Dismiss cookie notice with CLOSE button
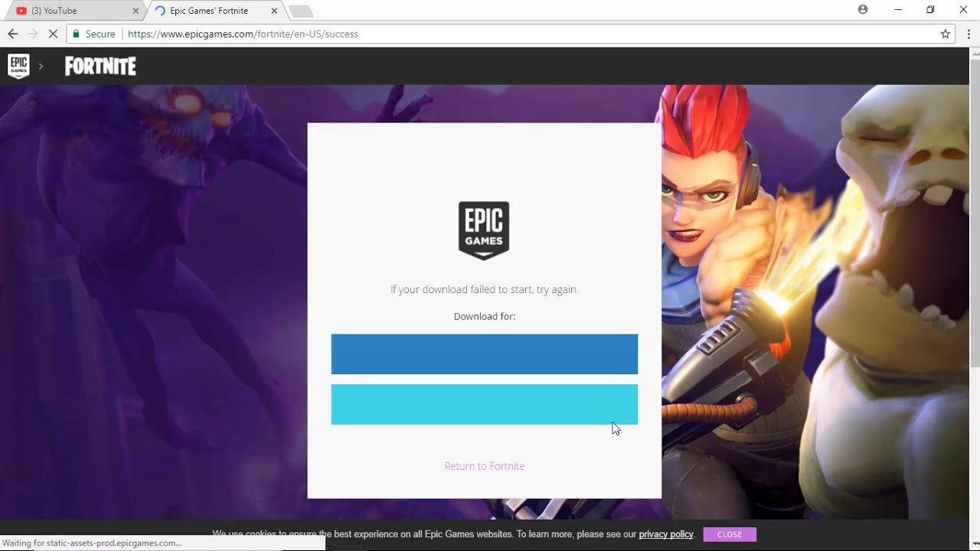 (x=730, y=534)
